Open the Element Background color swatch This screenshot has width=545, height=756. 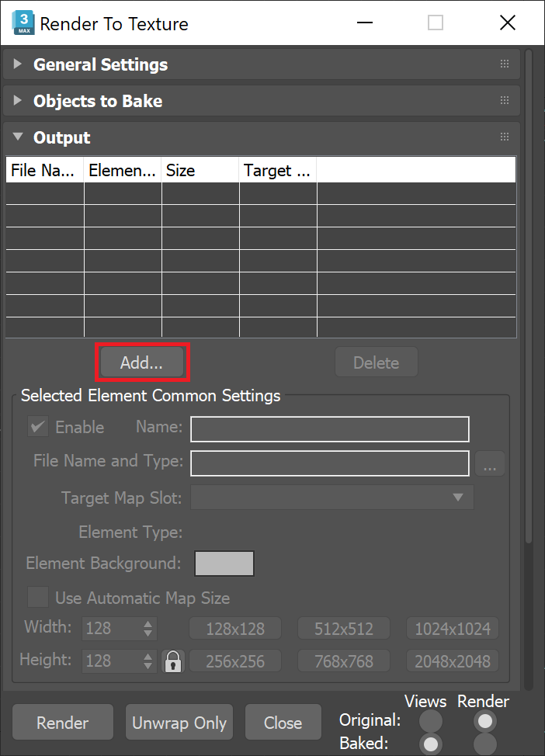[224, 563]
